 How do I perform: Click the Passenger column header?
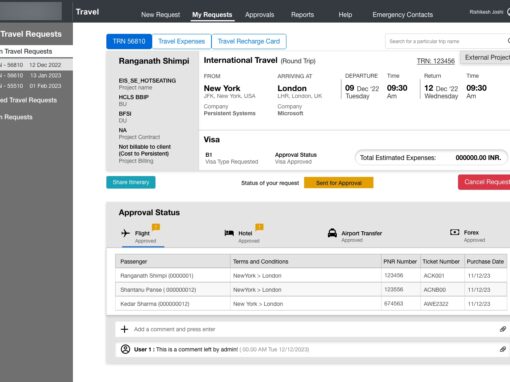(x=173, y=261)
